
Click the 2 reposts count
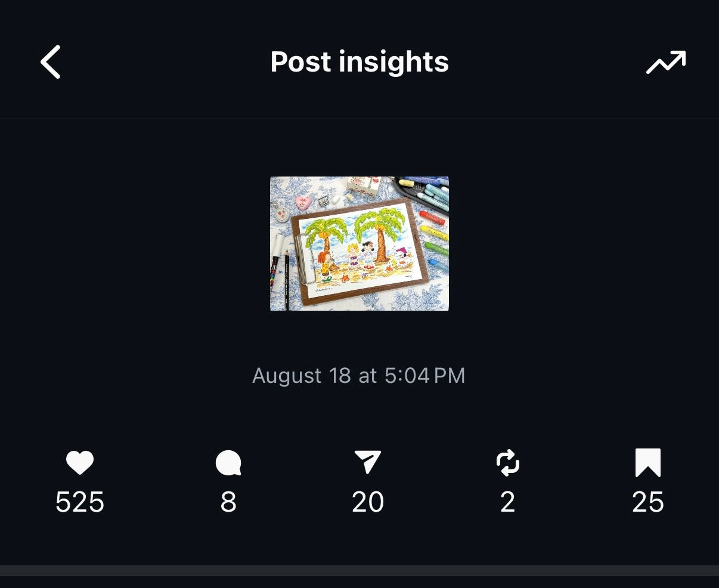(508, 502)
